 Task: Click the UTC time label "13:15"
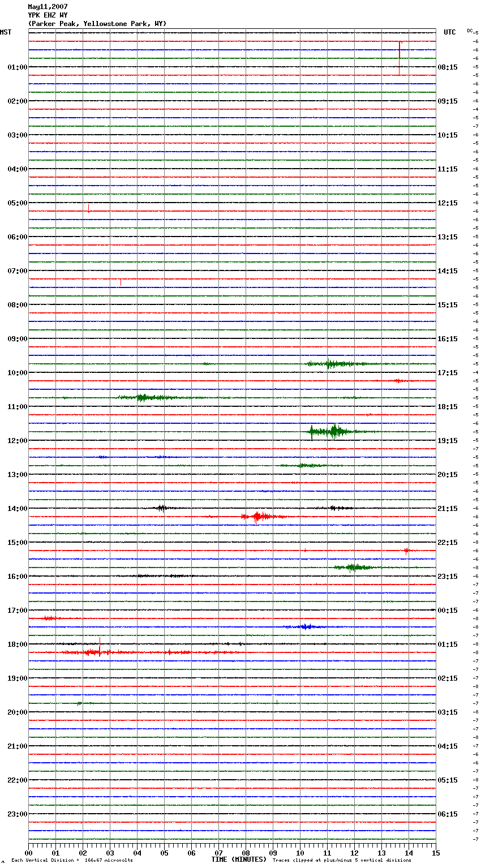[x=448, y=237]
